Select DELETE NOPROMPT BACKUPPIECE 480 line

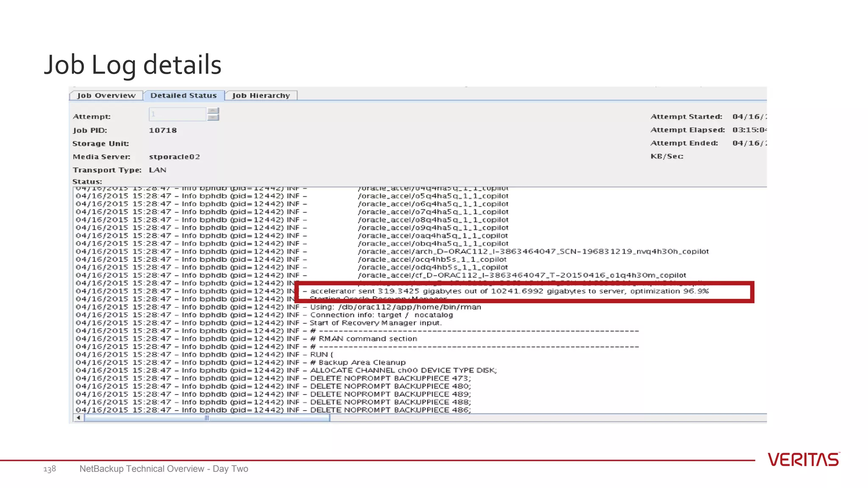273,386
